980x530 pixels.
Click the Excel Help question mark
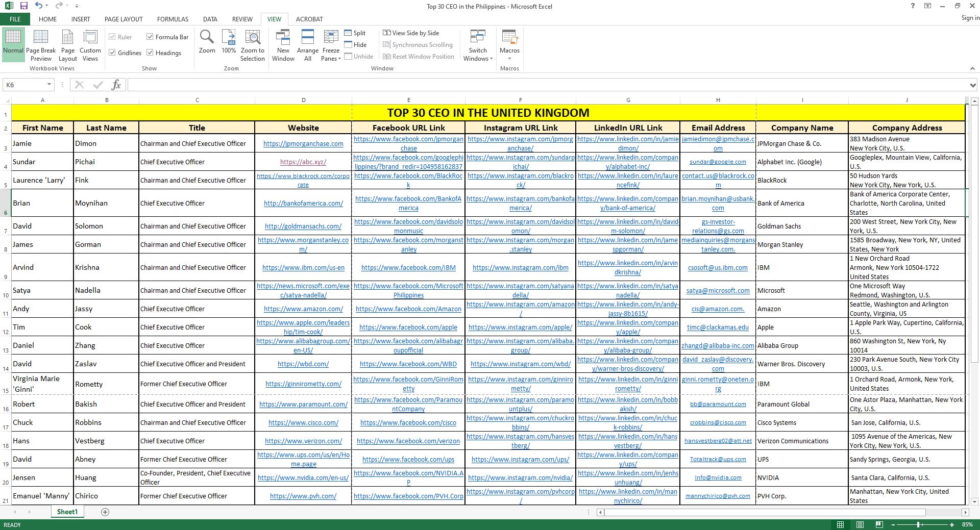(x=913, y=6)
